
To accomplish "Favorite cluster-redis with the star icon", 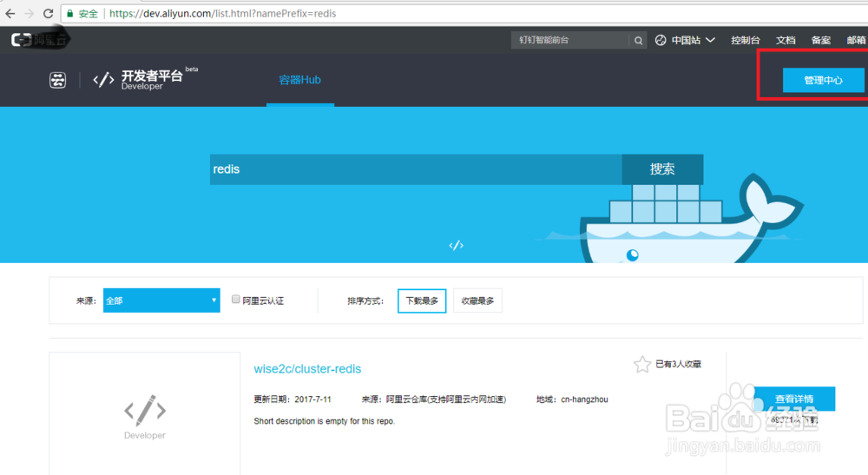I will tap(642, 364).
